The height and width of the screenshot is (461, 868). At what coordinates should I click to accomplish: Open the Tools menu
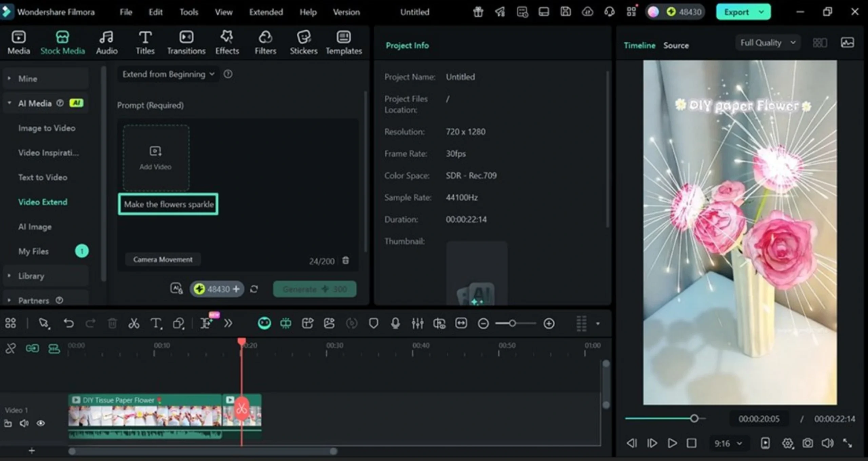click(189, 12)
